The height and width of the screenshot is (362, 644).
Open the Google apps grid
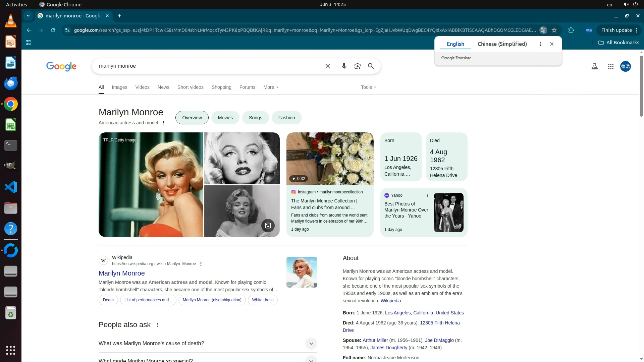pyautogui.click(x=610, y=66)
